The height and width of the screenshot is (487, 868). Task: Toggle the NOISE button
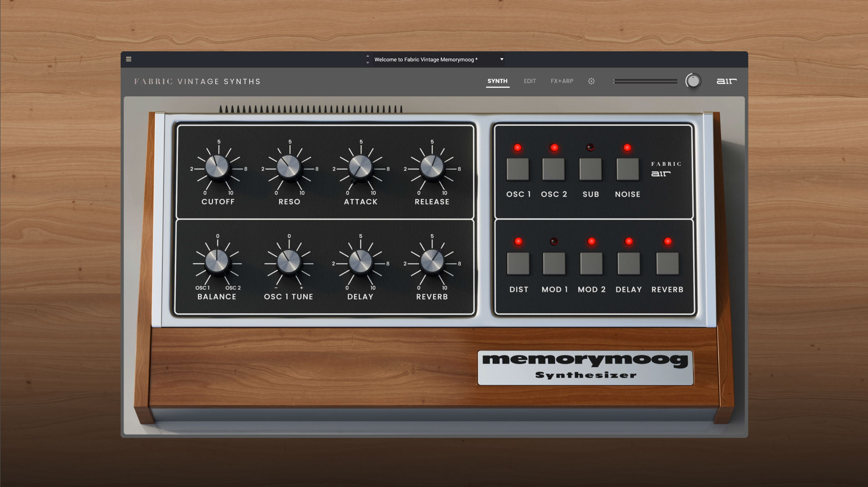[627, 169]
